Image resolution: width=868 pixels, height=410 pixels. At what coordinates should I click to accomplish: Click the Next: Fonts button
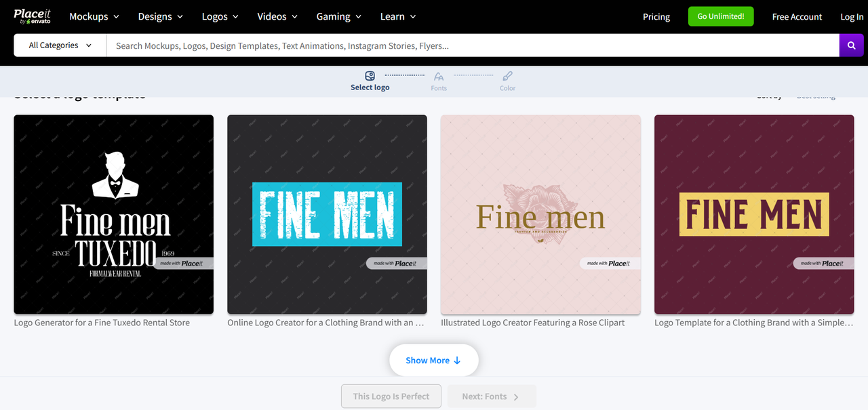(x=492, y=396)
